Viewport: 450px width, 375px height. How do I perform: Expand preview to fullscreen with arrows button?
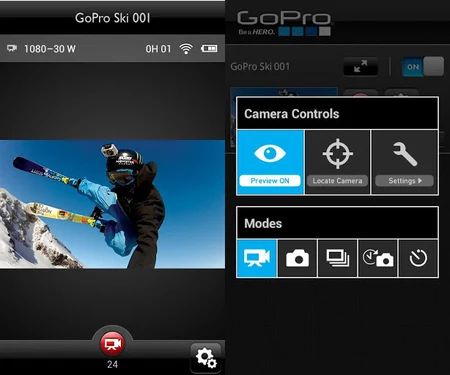361,66
